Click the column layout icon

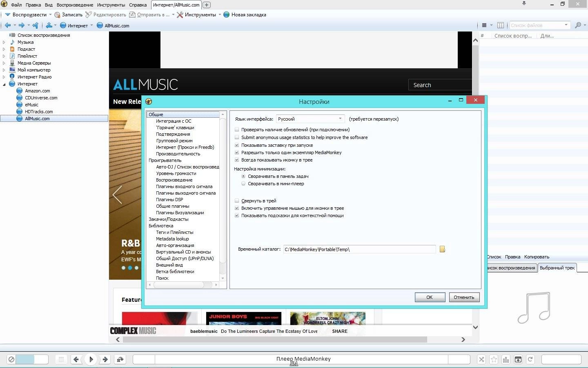(501, 25)
